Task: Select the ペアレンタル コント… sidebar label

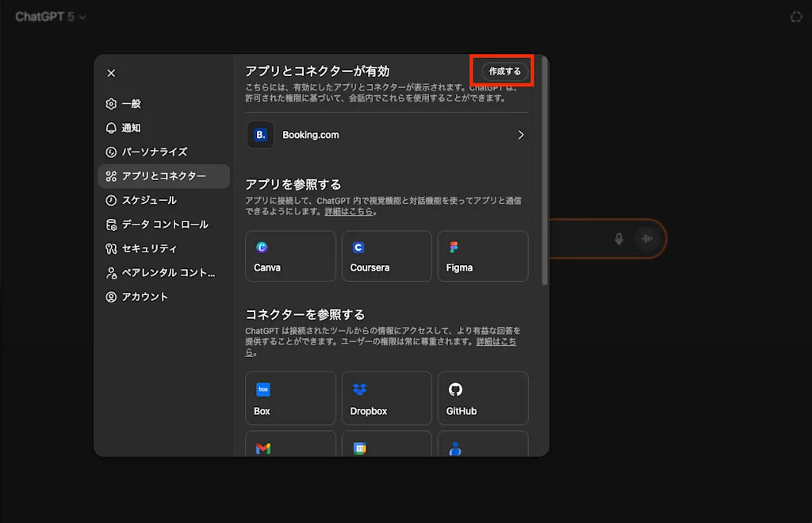Action: pos(168,273)
